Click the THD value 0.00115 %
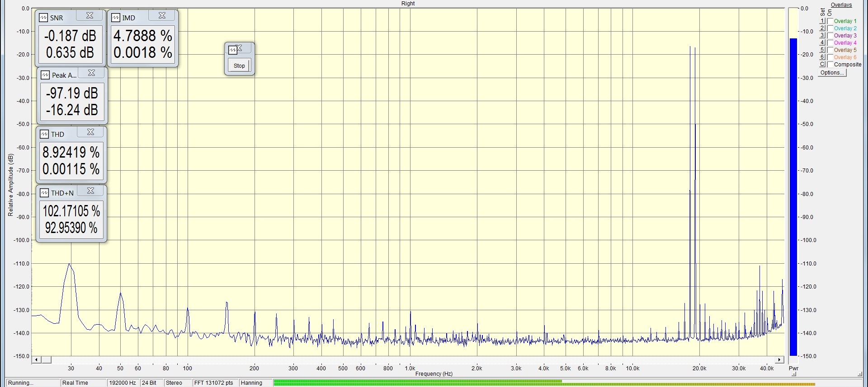Screen dimensions: 868x387 (71, 169)
